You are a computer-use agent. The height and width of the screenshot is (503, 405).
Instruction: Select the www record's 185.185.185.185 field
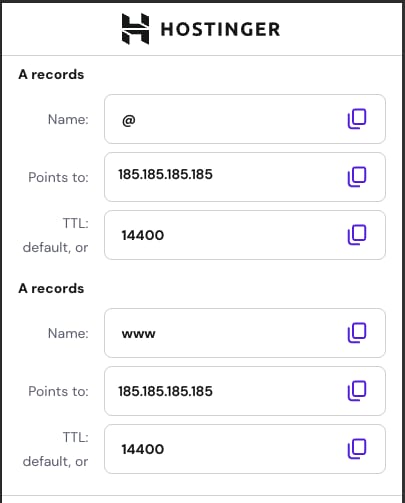245,391
